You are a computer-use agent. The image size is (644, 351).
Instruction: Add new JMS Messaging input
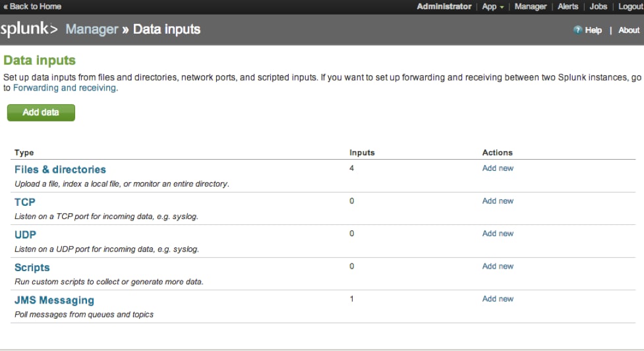(498, 299)
